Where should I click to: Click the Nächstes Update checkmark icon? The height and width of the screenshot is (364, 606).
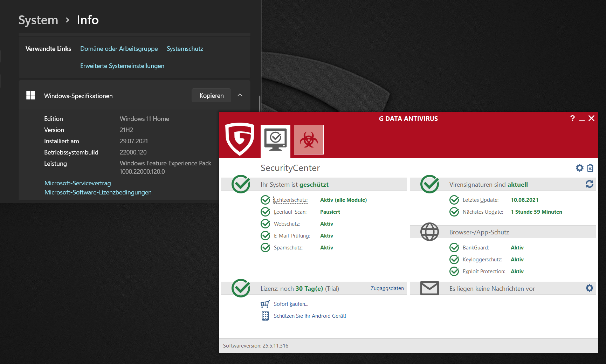[454, 212]
